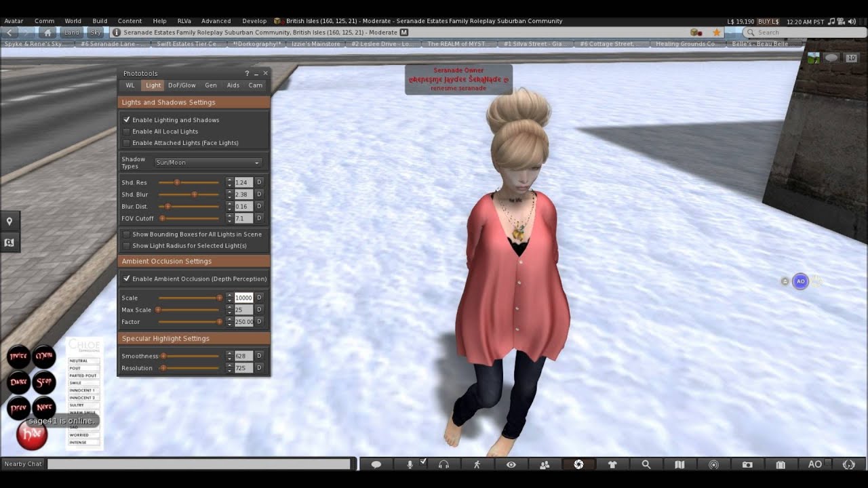Open the t-shirt appearance icon

click(612, 464)
